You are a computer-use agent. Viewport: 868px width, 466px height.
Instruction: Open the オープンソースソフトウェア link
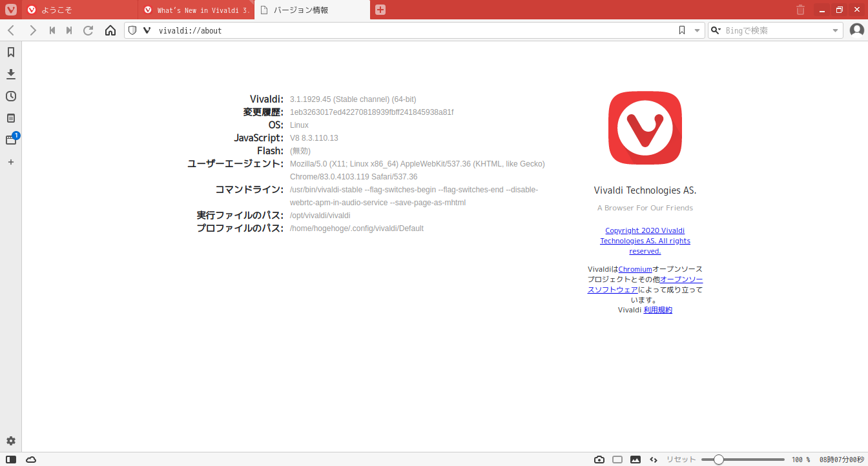point(645,285)
